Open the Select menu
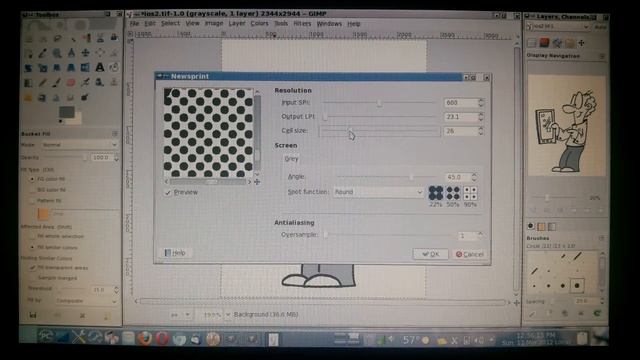This screenshot has height=360, width=640. click(170, 24)
